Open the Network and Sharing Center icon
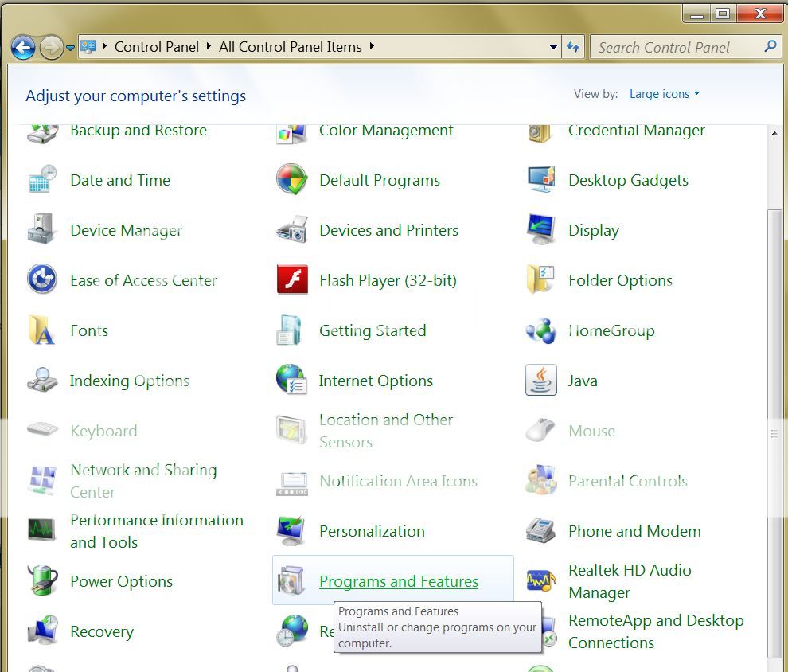788x672 pixels. [x=42, y=480]
